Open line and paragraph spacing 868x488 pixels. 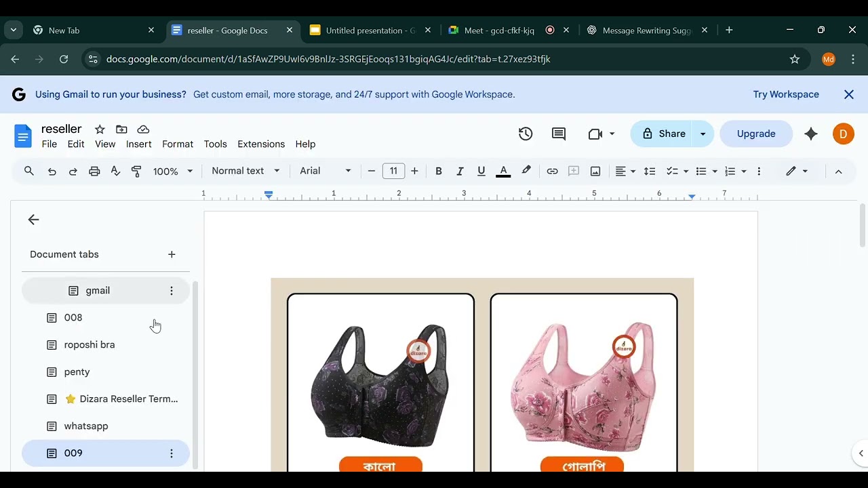pos(650,171)
